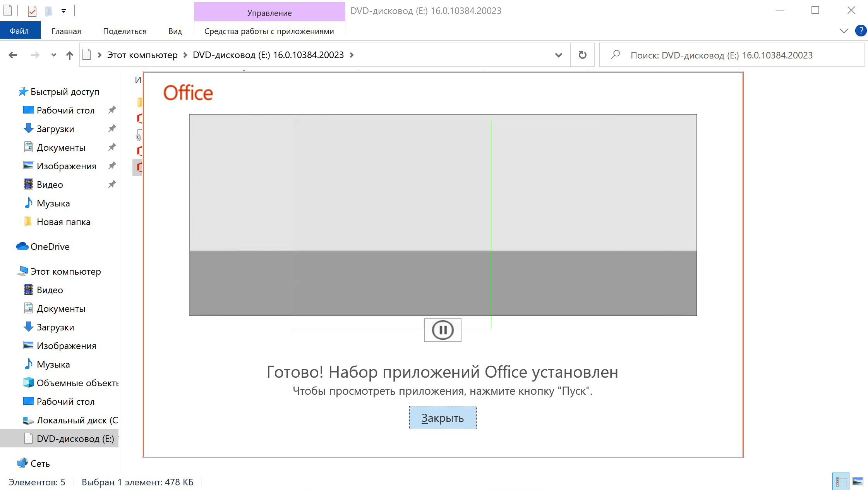Open Видео under Этот компьютер
The height and width of the screenshot is (490, 868).
point(50,290)
